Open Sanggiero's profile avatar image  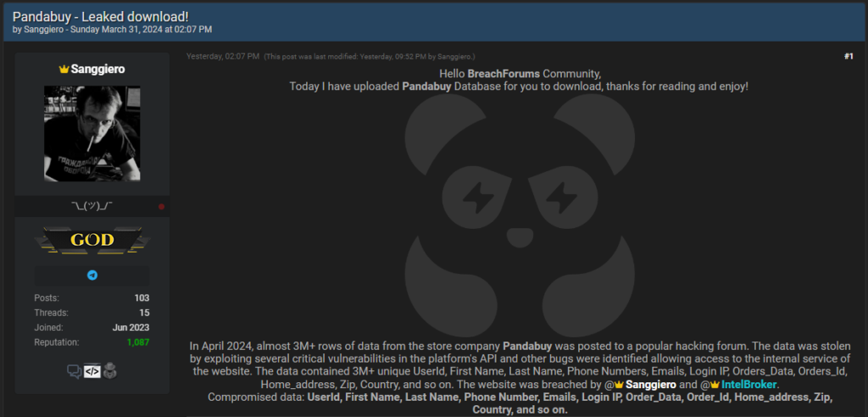92,133
